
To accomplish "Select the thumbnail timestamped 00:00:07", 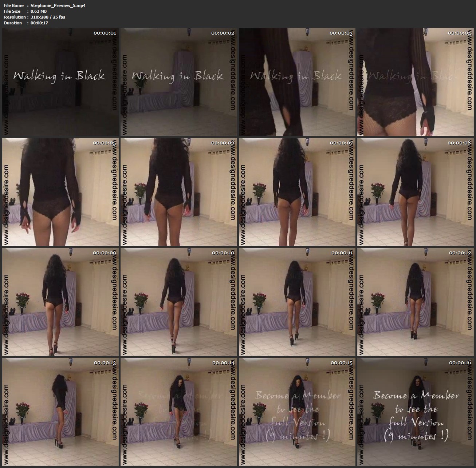I will (297, 192).
